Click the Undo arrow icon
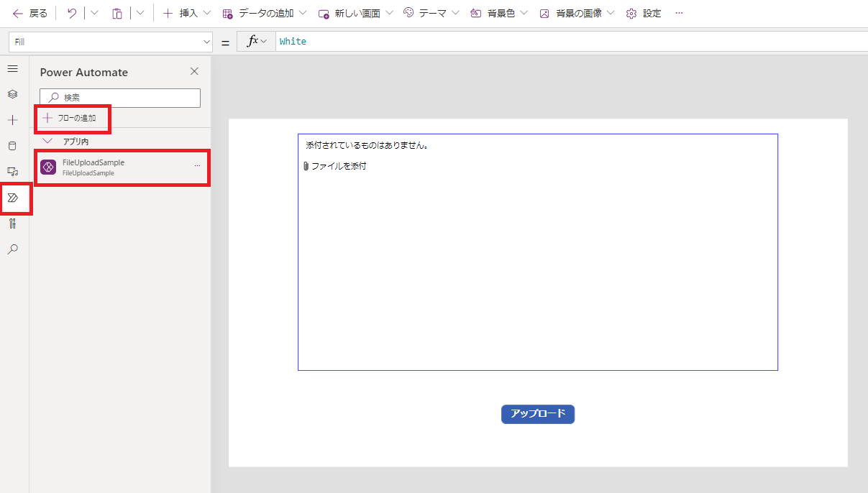Viewport: 868px width, 493px height. click(72, 13)
